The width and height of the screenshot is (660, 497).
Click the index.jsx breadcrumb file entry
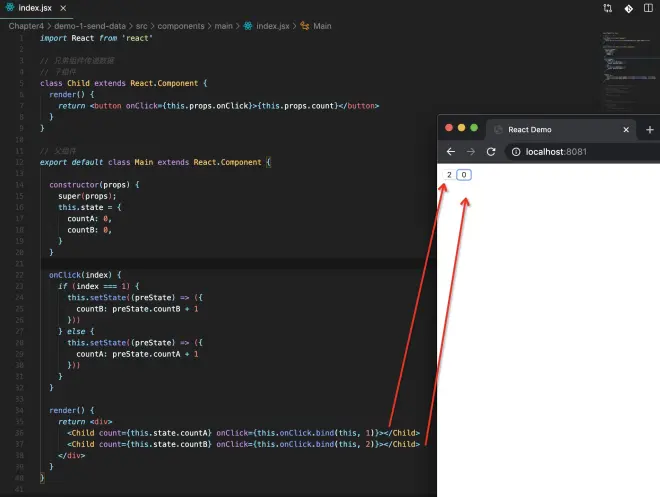point(273,26)
